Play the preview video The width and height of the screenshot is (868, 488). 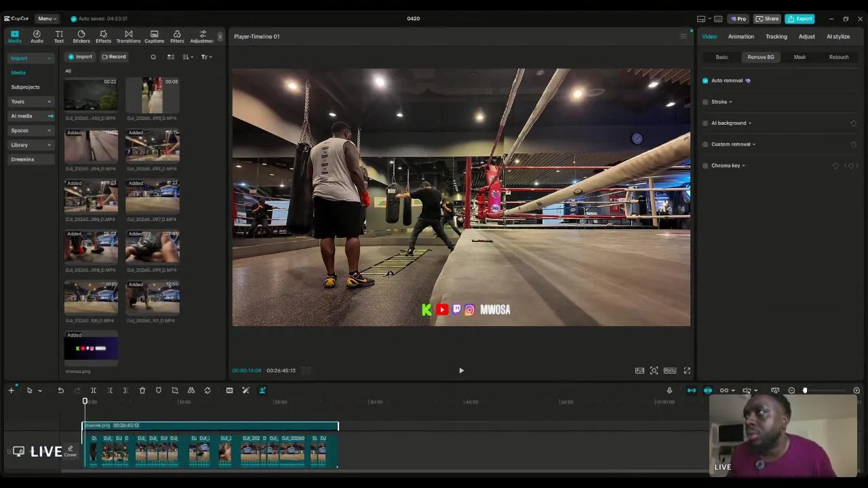coord(461,371)
